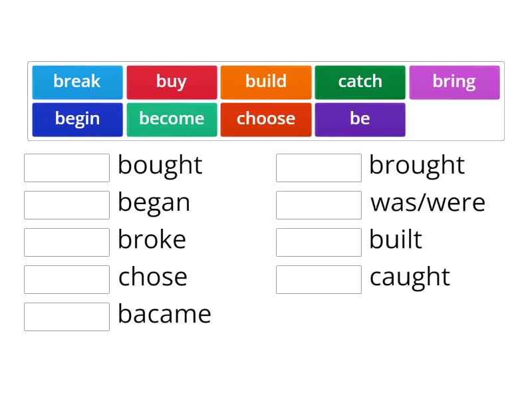Select the dark blue 'begin' tile
This screenshot has width=532, height=399.
pyautogui.click(x=77, y=118)
